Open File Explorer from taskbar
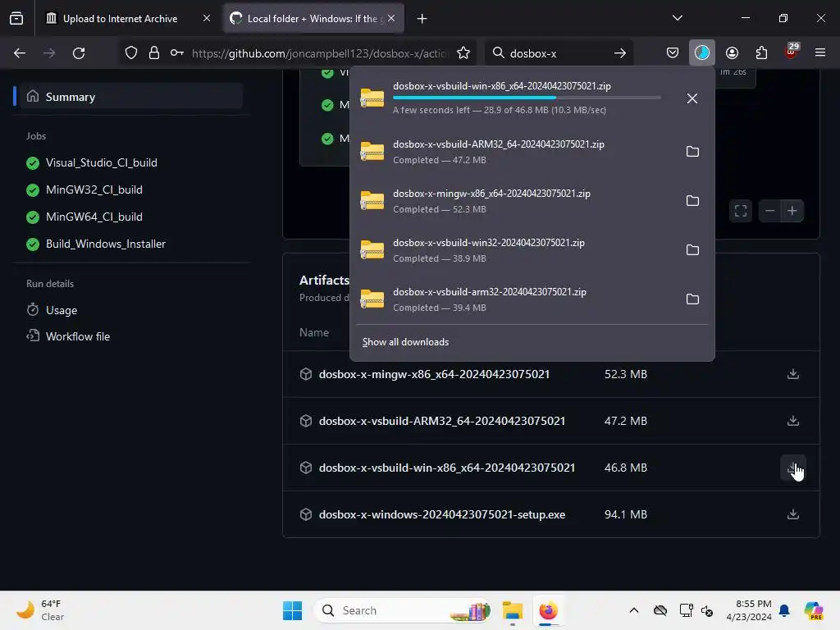This screenshot has width=840, height=630. click(512, 610)
